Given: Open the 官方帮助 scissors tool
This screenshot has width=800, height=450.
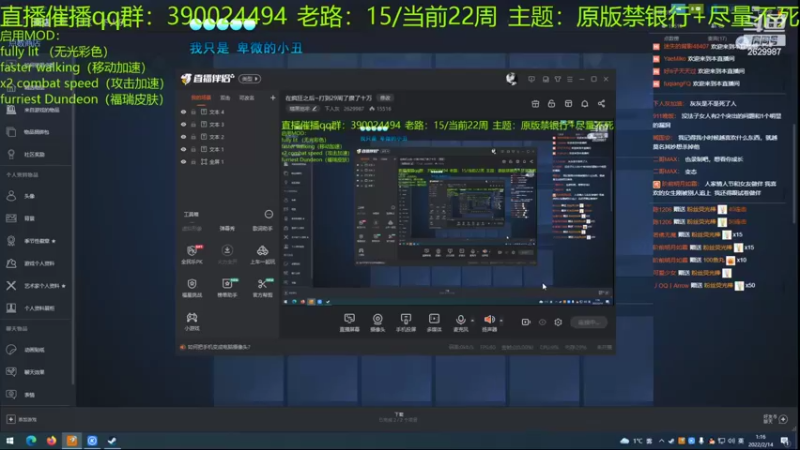Looking at the screenshot, I should pyautogui.click(x=262, y=288).
